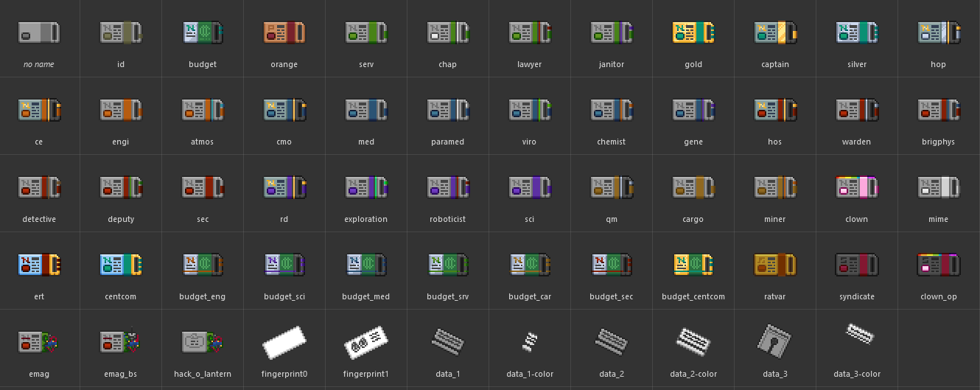Pick the 'hack_o_lantern' card icon
Screen dimensions: 980x390
point(203,342)
